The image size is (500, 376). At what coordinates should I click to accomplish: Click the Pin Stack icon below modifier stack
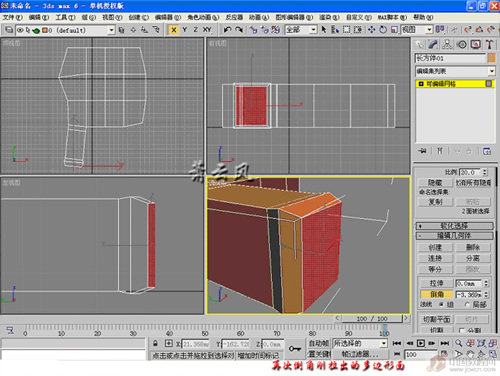[423, 151]
